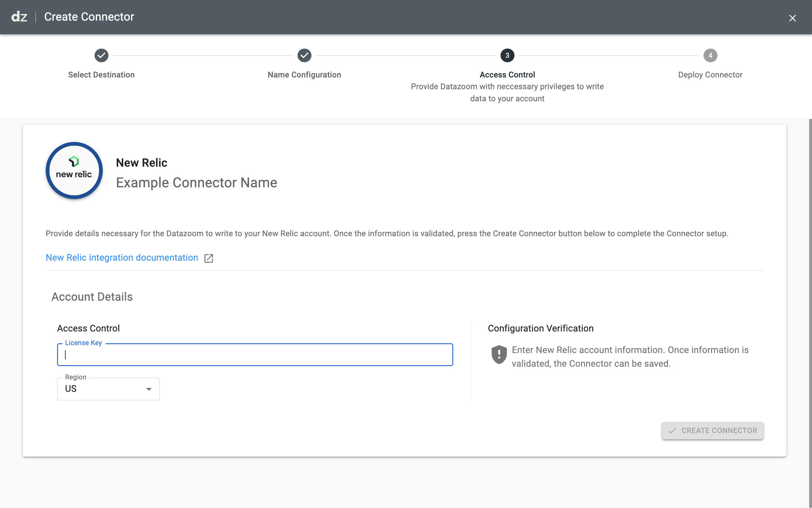
Task: Click the Deploy Connector step label
Action: point(710,75)
